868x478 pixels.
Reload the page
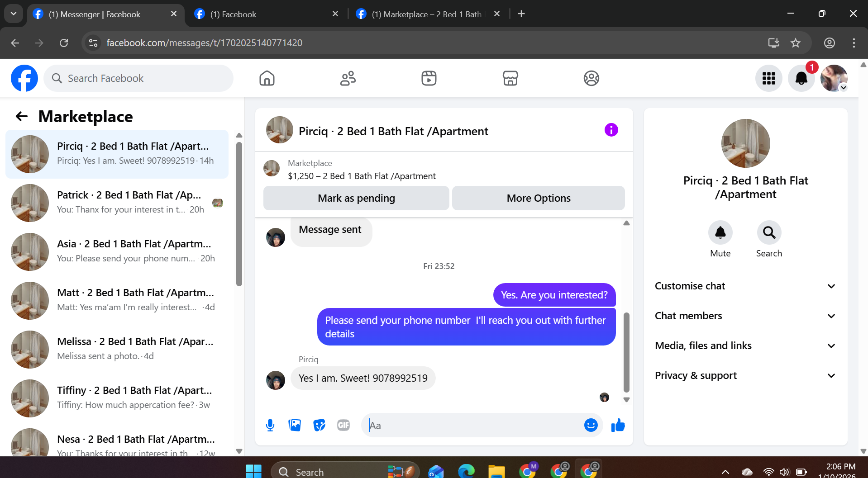64,43
